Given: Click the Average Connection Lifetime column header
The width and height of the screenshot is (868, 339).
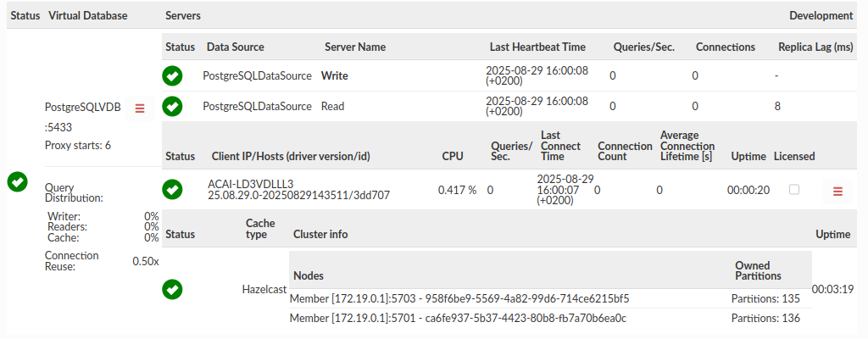Looking at the screenshot, I should 687,146.
